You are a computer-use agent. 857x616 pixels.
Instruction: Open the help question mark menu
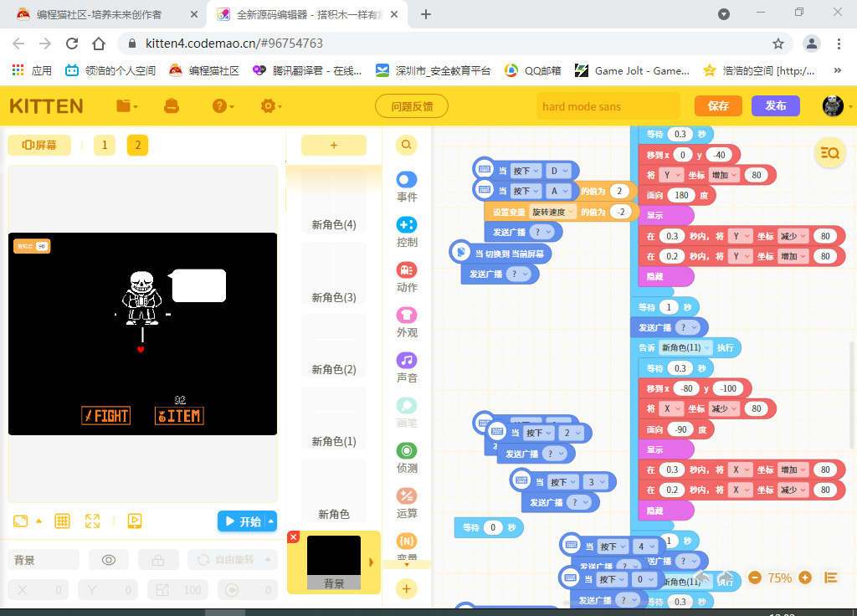(x=223, y=106)
